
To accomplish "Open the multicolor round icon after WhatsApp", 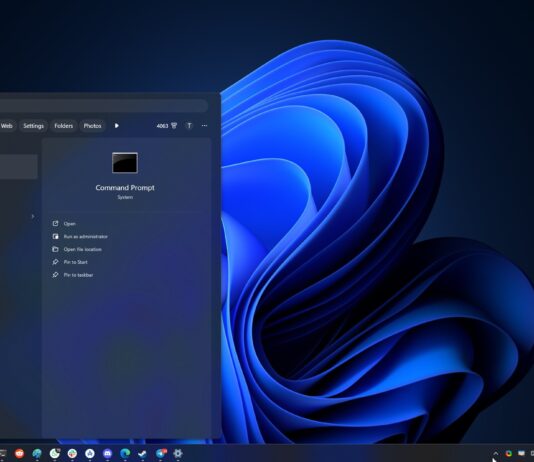I will 72,453.
